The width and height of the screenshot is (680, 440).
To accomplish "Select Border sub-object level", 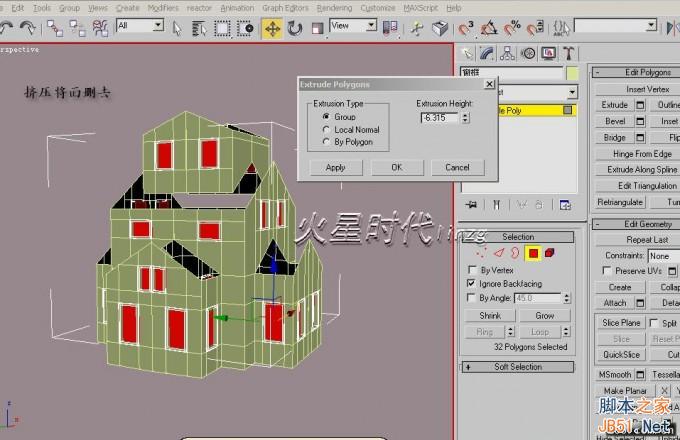I will [515, 253].
